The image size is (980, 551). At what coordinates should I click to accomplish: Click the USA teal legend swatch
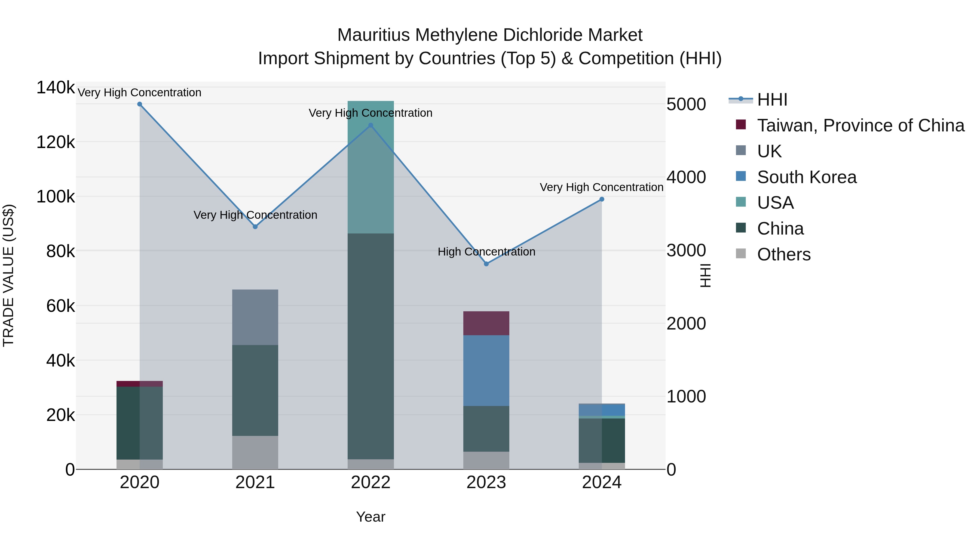point(741,202)
